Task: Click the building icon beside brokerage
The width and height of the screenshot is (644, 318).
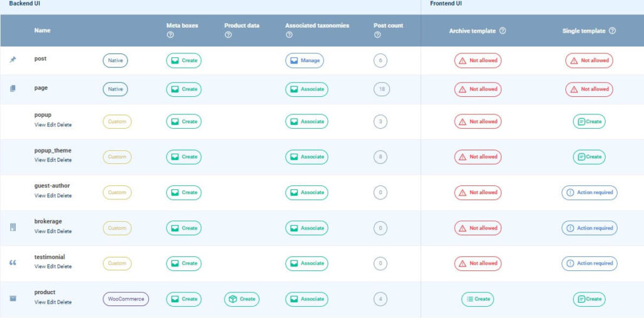Action: coord(13,227)
